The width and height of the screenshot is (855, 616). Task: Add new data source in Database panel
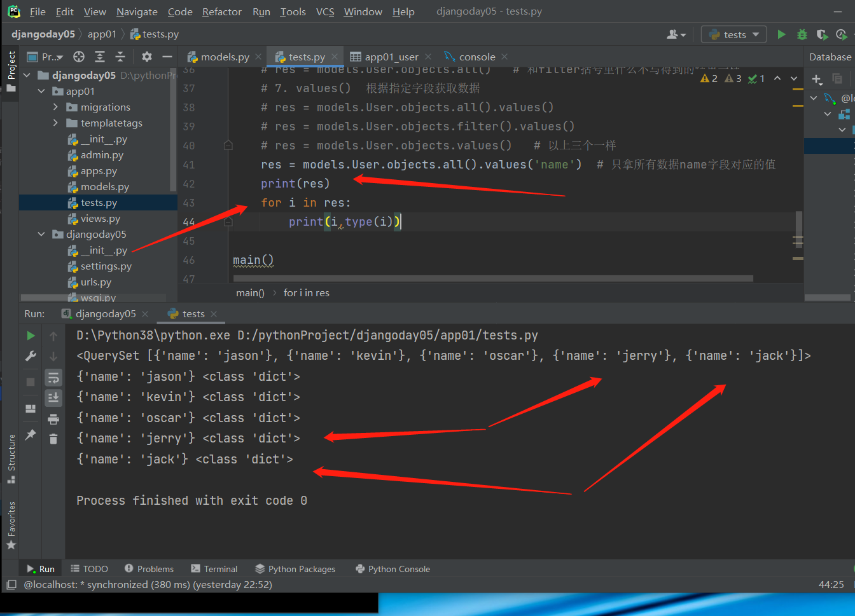tap(817, 79)
